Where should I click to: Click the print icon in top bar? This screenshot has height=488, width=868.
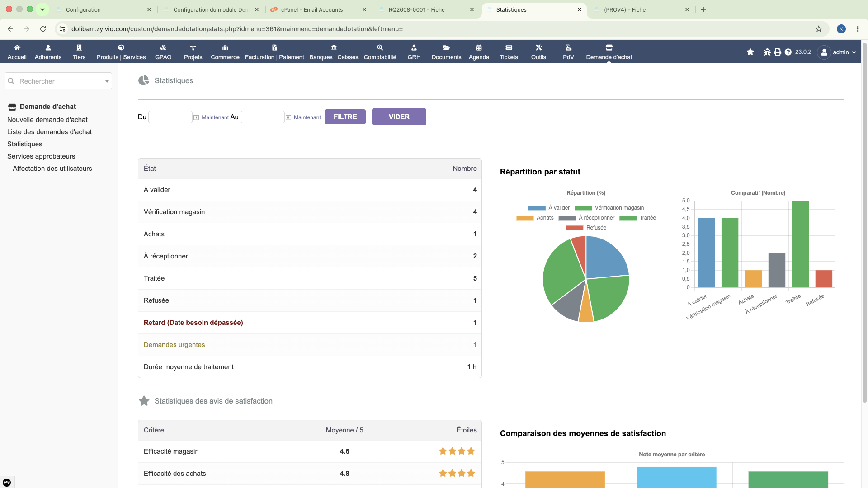point(778,52)
